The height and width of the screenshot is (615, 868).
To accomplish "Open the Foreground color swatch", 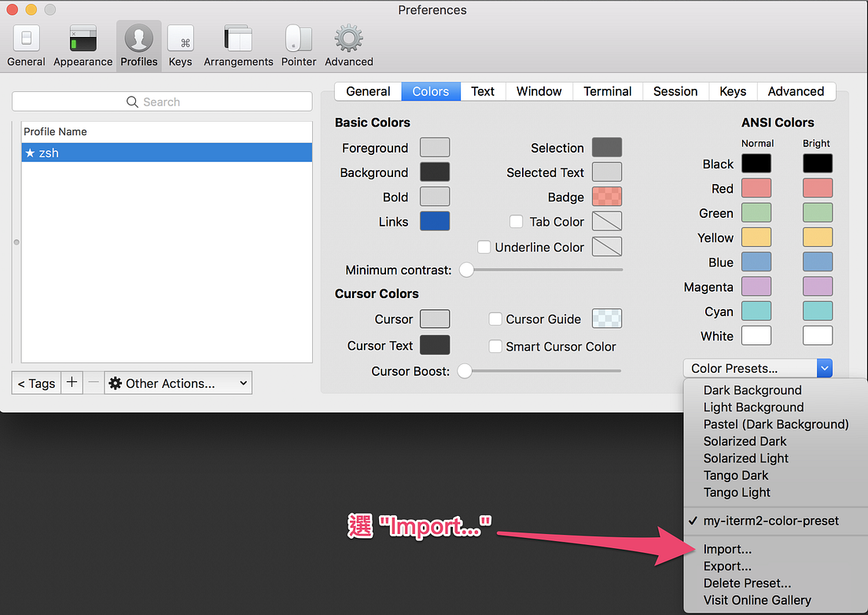I will pyautogui.click(x=435, y=148).
